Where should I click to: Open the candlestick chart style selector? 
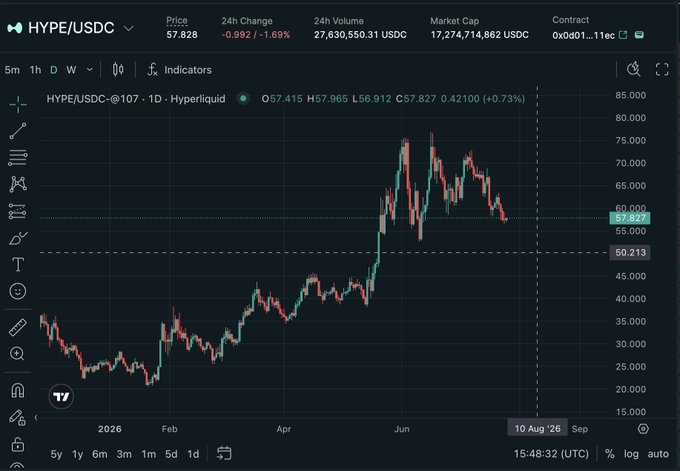click(x=118, y=69)
